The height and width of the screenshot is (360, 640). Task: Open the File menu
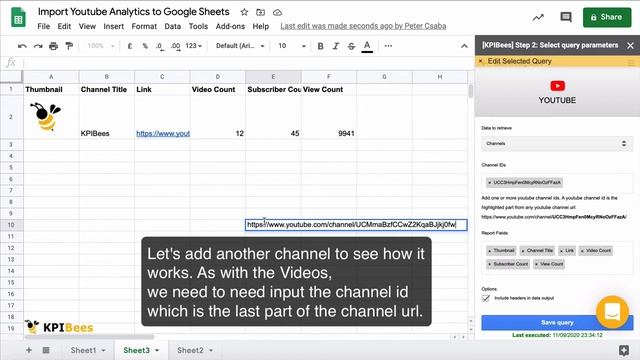pos(44,26)
